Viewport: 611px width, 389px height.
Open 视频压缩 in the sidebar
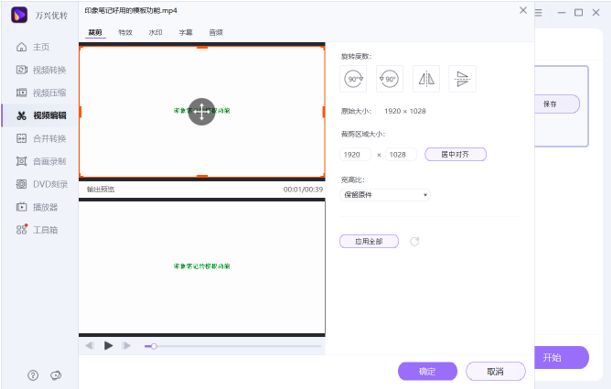click(x=41, y=93)
